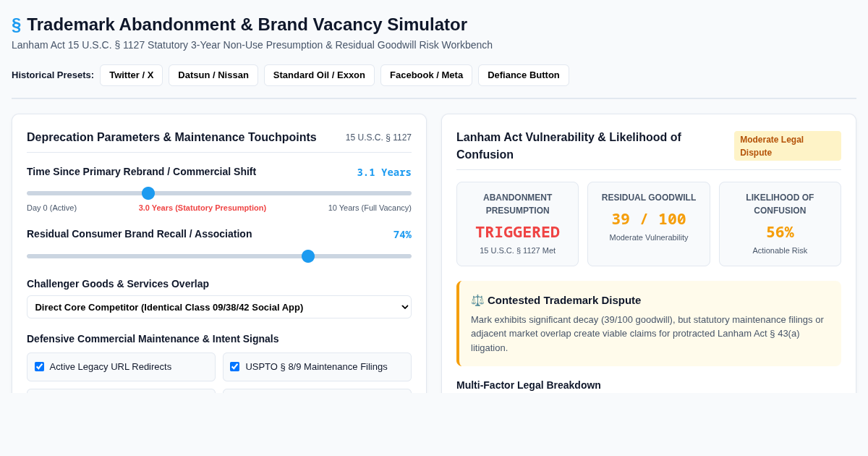Open the Challenger Goods & Services Overlap dropdown
Image resolution: width=868 pixels, height=456 pixels.
pos(219,307)
